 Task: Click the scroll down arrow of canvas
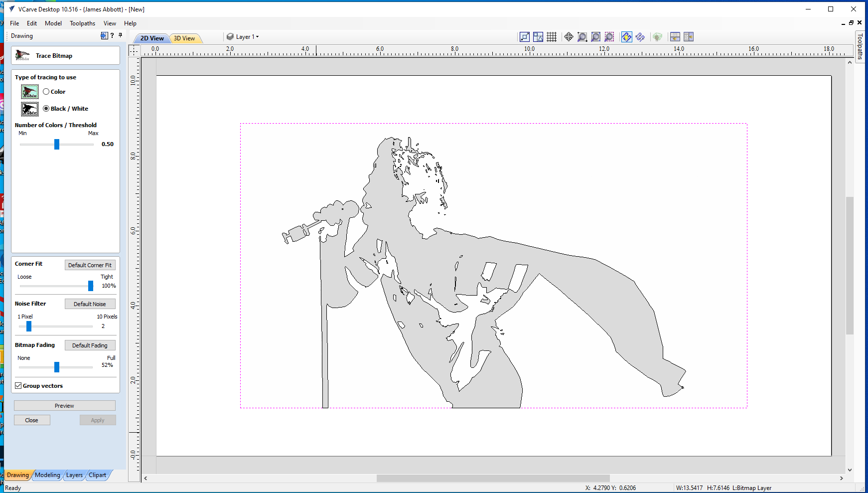tap(850, 470)
